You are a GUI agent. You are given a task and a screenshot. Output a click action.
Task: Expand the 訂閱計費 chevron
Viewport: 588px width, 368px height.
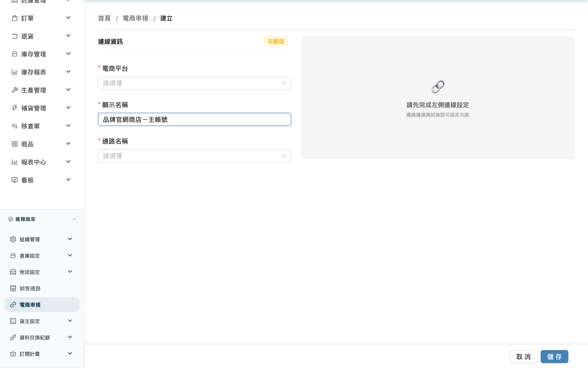(70, 353)
